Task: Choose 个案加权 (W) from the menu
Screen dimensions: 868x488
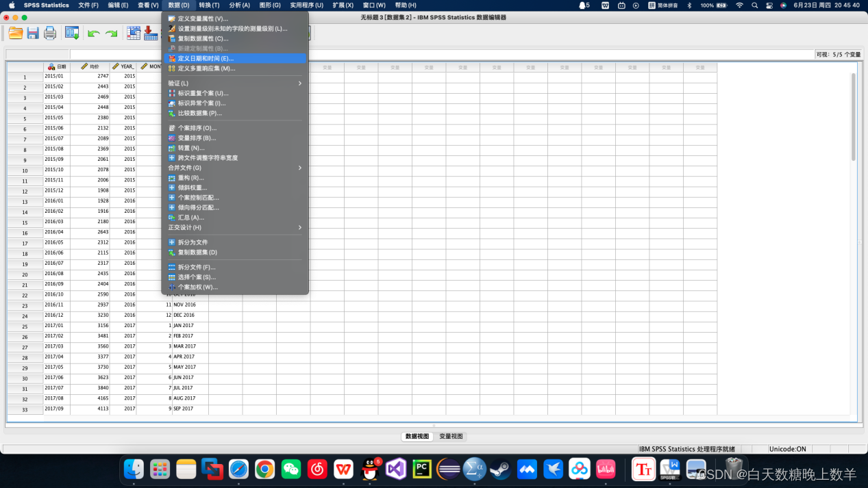Action: click(x=197, y=287)
